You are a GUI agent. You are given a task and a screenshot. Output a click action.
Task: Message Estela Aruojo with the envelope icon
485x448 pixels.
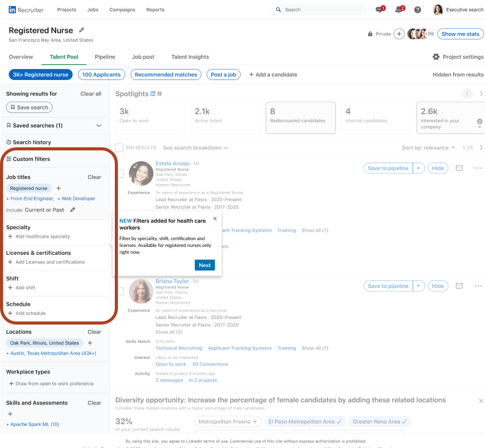tap(459, 168)
